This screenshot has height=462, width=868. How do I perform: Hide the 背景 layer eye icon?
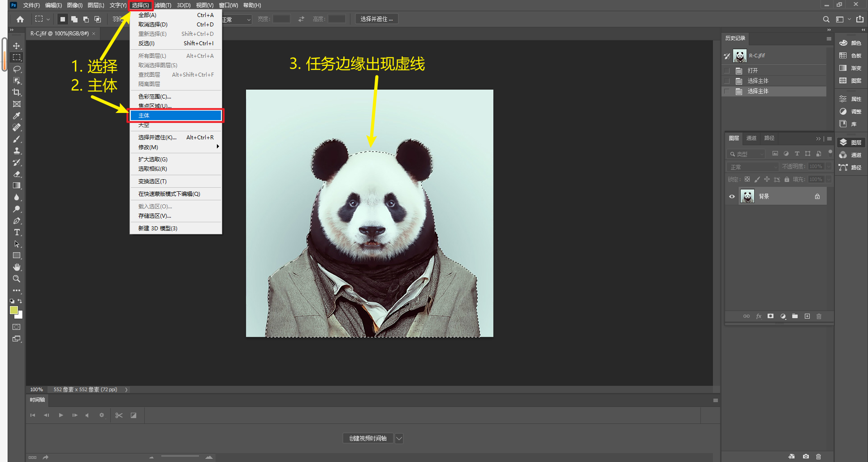click(x=732, y=196)
